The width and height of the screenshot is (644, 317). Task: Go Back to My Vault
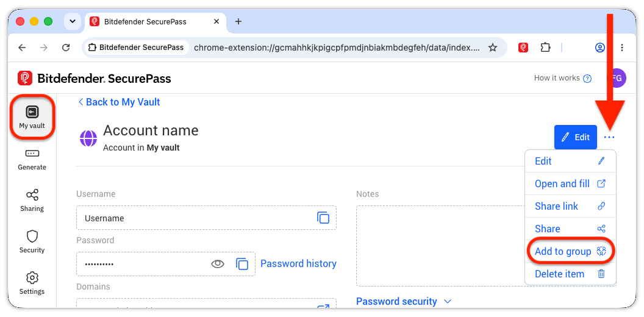coord(119,102)
